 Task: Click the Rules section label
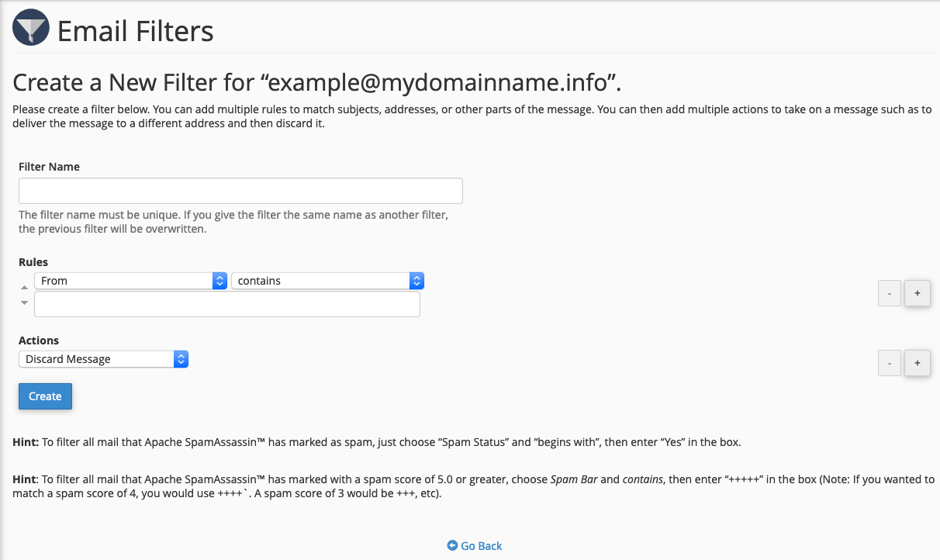(x=33, y=262)
